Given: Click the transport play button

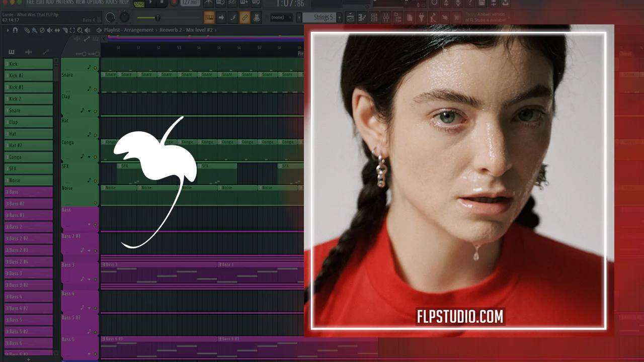Looking at the screenshot, I should click(150, 3).
